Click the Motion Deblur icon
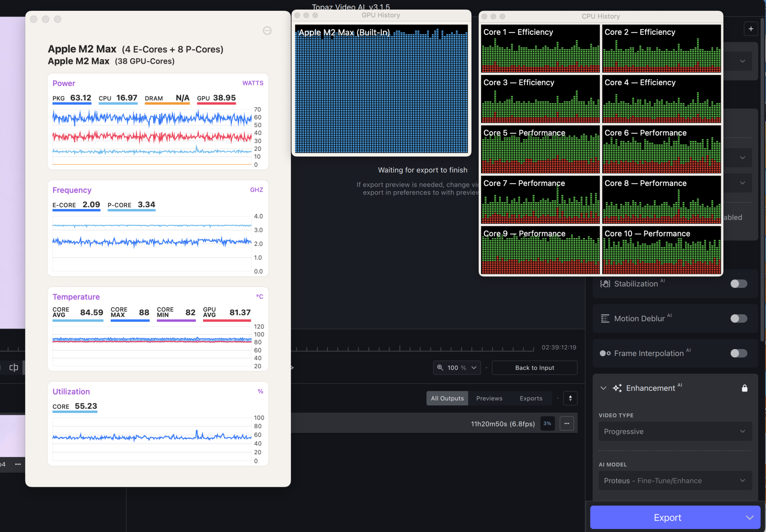Image resolution: width=766 pixels, height=532 pixels. pos(605,318)
